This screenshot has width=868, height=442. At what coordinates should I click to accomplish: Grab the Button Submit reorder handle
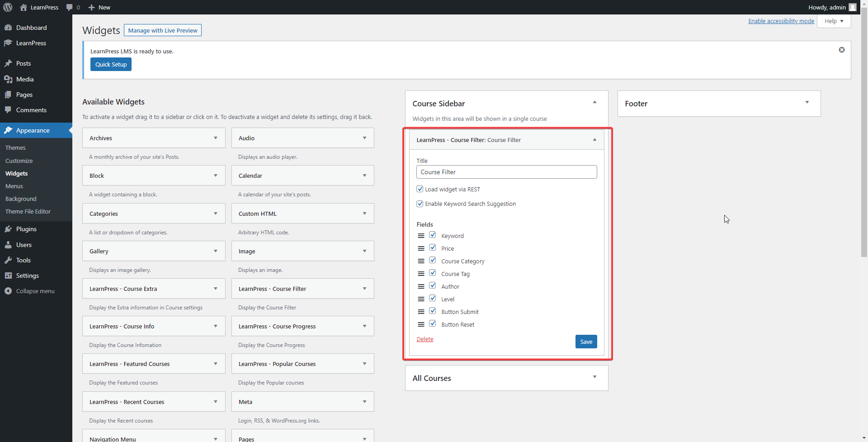[421, 312]
